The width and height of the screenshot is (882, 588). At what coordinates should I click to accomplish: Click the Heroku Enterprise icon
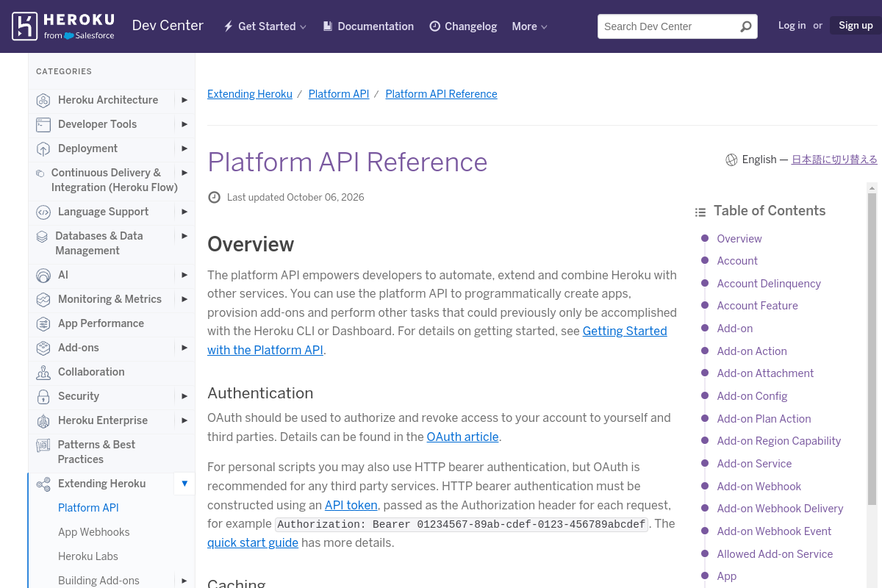pyautogui.click(x=43, y=421)
